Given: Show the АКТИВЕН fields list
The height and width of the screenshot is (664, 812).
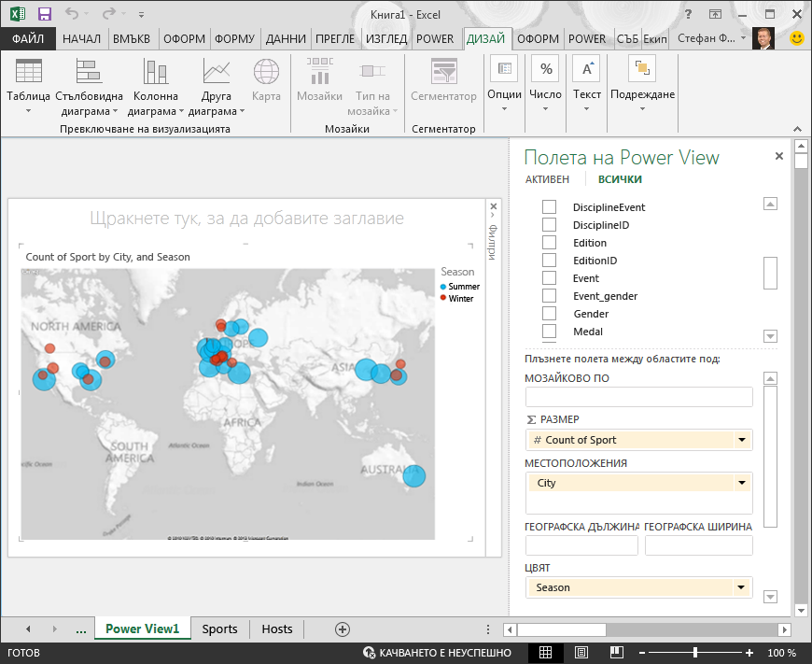Looking at the screenshot, I should tap(547, 179).
